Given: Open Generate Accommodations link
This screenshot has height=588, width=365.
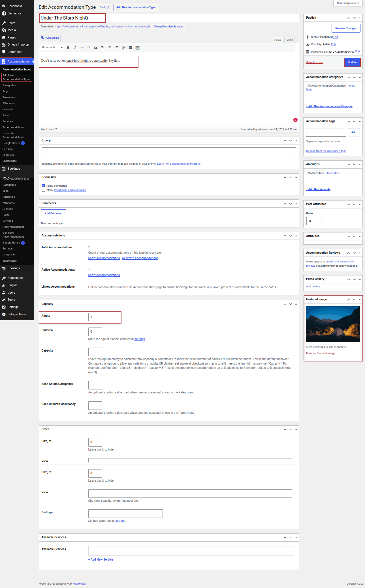Looking at the screenshot, I should (140, 258).
